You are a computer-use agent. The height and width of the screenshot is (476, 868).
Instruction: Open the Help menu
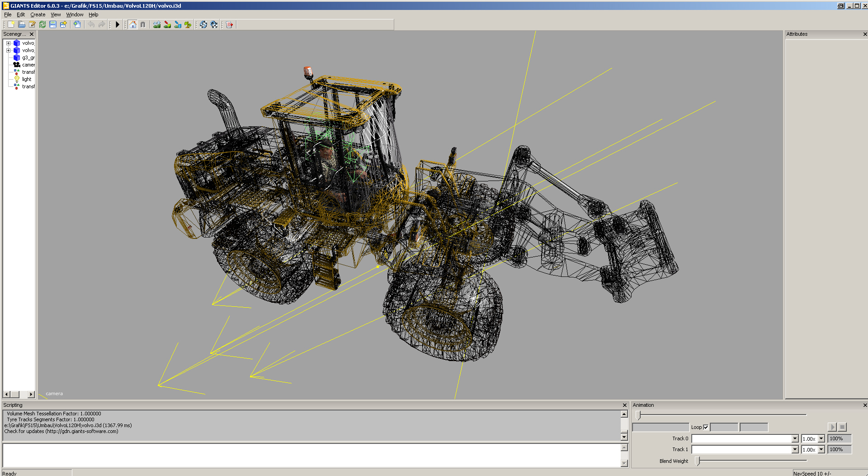coord(94,14)
